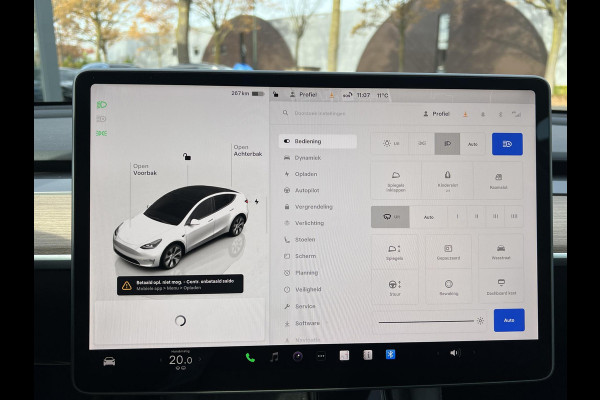Tap the lock icon in status bar
This screenshot has height=400, width=600.
276,94
